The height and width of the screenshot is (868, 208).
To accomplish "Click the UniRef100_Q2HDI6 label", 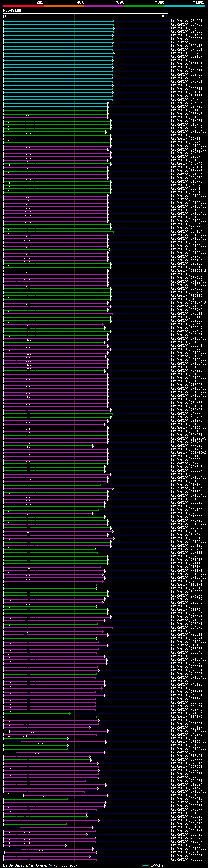I will [187, 538].
